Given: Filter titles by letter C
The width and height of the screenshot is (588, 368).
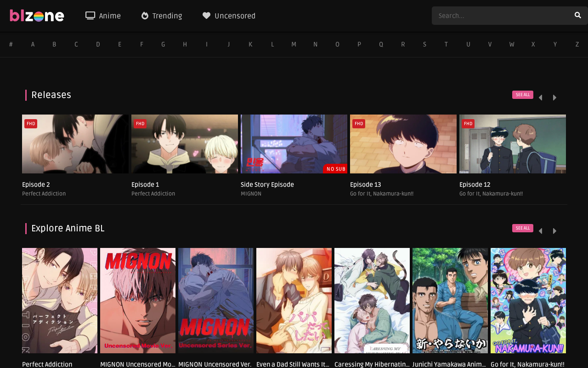Looking at the screenshot, I should pos(76,45).
